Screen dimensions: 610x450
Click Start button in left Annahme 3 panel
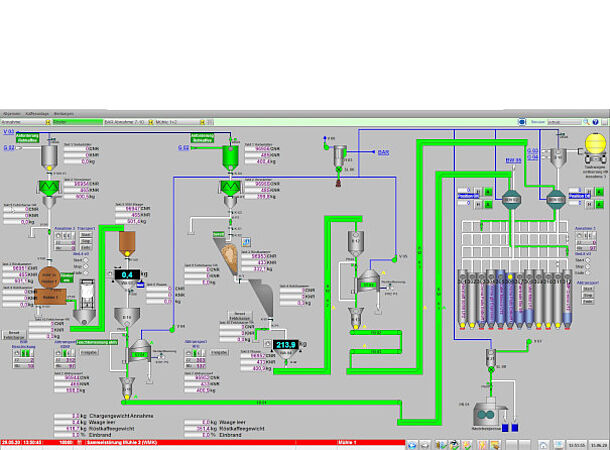pos(86,235)
